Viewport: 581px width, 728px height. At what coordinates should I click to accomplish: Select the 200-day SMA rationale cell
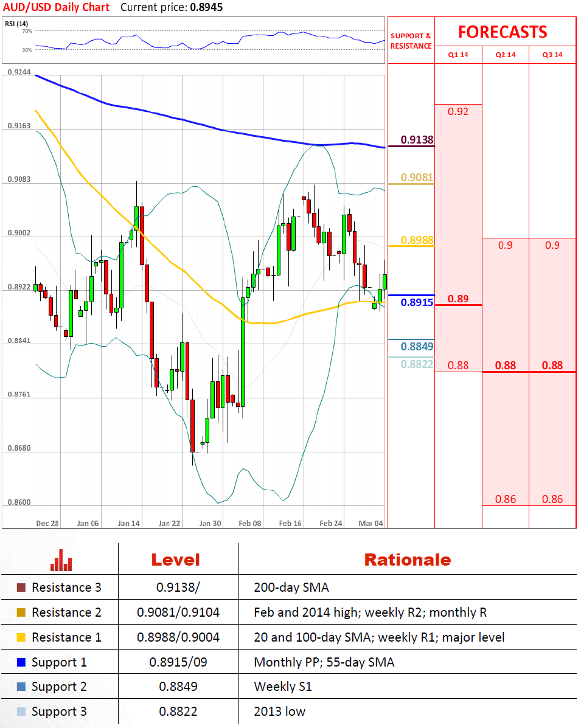(291, 588)
